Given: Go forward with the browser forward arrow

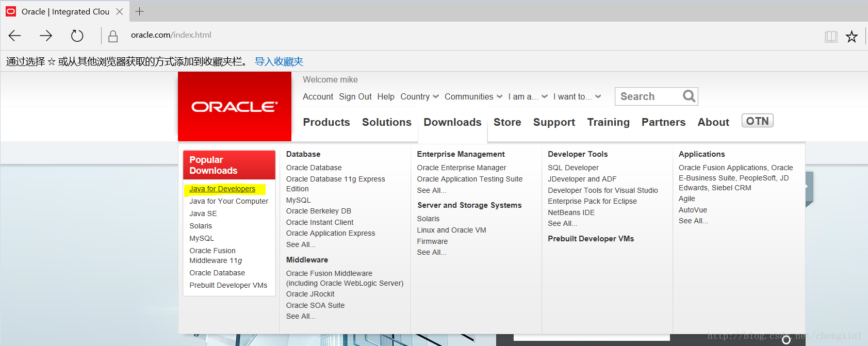Looking at the screenshot, I should pos(46,36).
